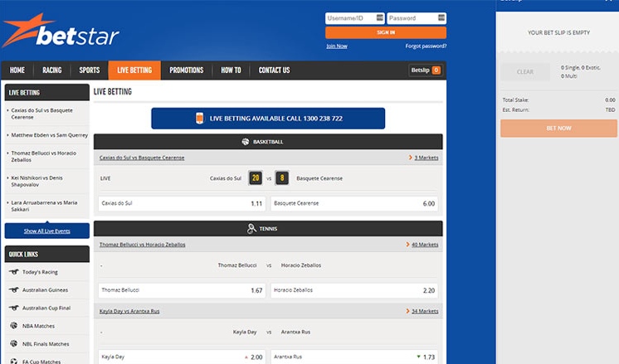Screen dimensions: 619x364
Task: Open Australian Cup Final quick link
Action: point(46,308)
